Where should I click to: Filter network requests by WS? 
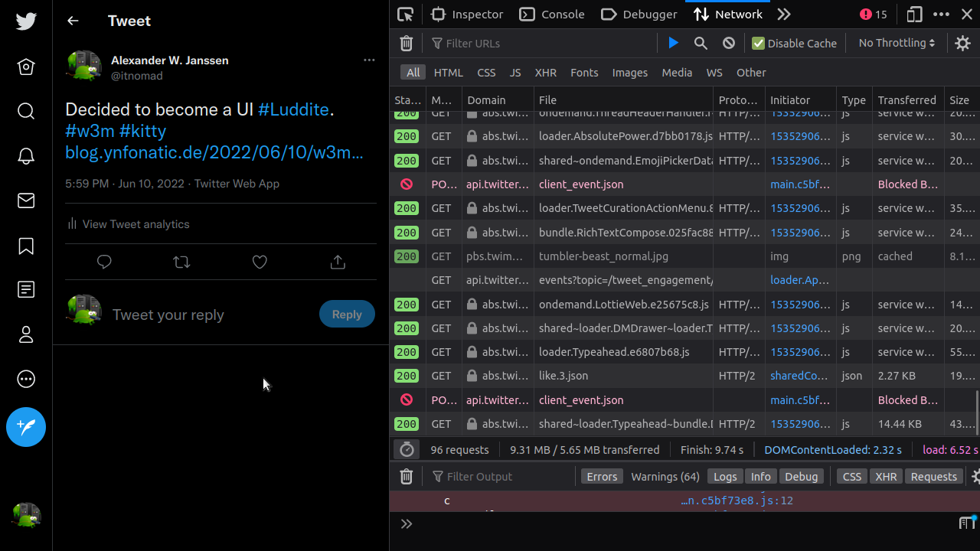tap(714, 73)
